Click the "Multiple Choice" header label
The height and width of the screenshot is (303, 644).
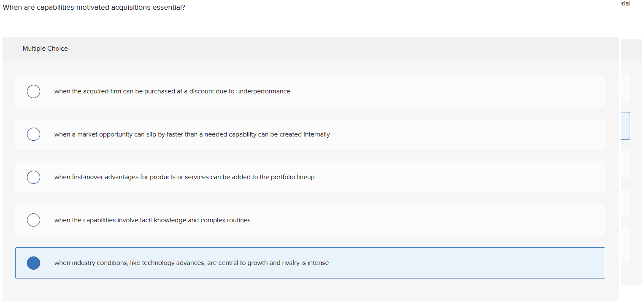(x=45, y=49)
